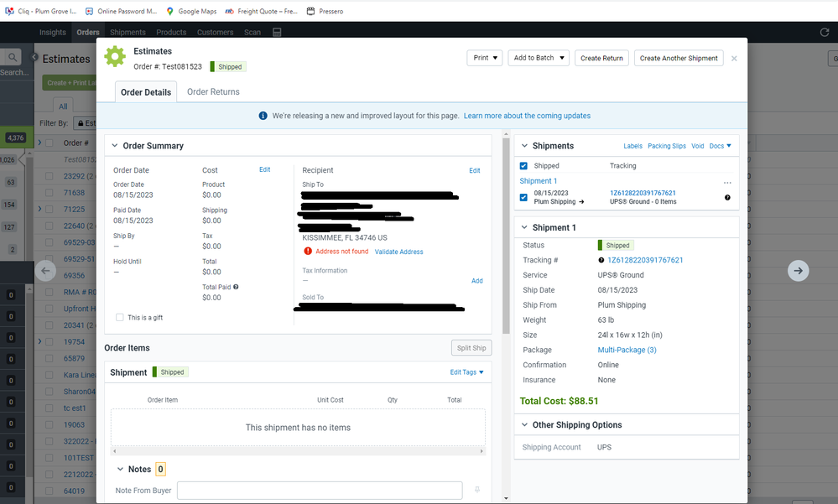Collapse the Order Summary section
The height and width of the screenshot is (504, 838).
pos(114,146)
